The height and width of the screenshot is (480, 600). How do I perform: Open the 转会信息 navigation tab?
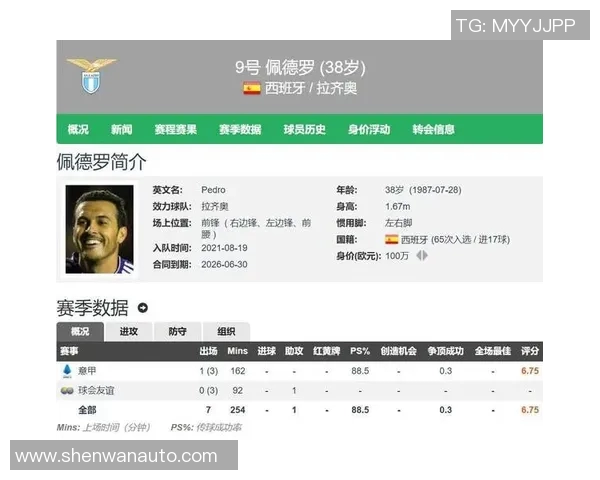click(434, 129)
